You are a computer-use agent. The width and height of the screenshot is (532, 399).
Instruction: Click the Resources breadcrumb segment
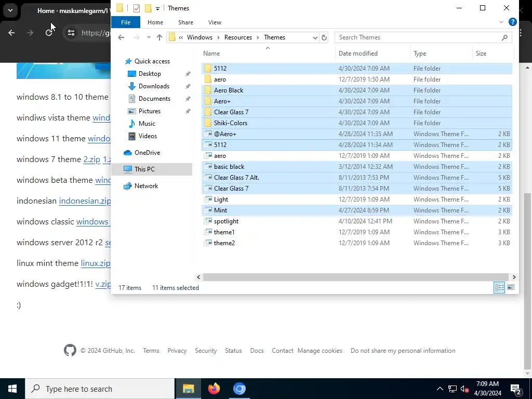pyautogui.click(x=238, y=37)
